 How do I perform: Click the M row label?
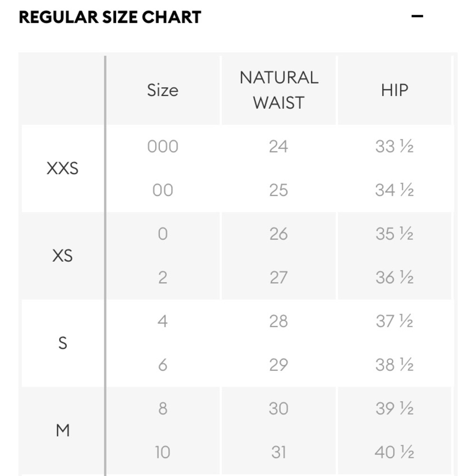(x=62, y=430)
